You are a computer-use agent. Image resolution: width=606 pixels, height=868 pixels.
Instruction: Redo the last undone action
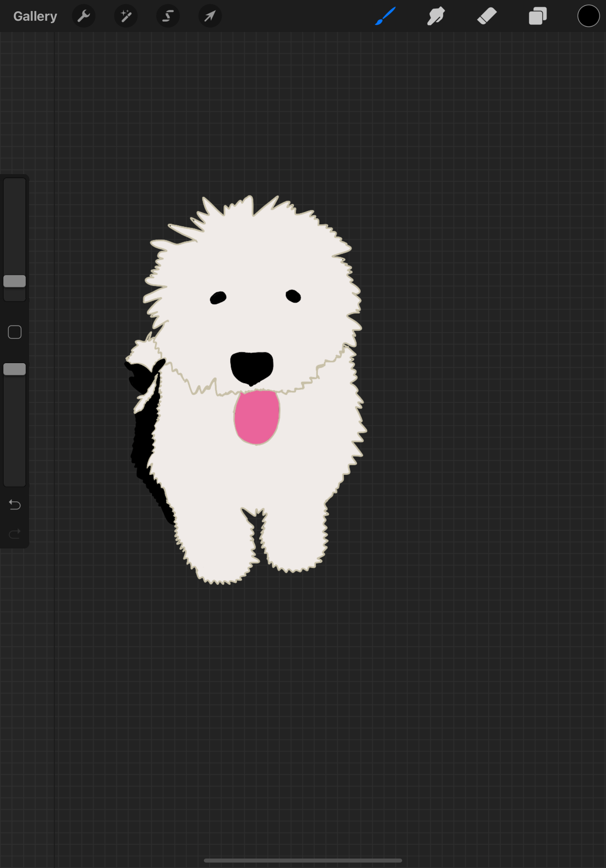[15, 534]
